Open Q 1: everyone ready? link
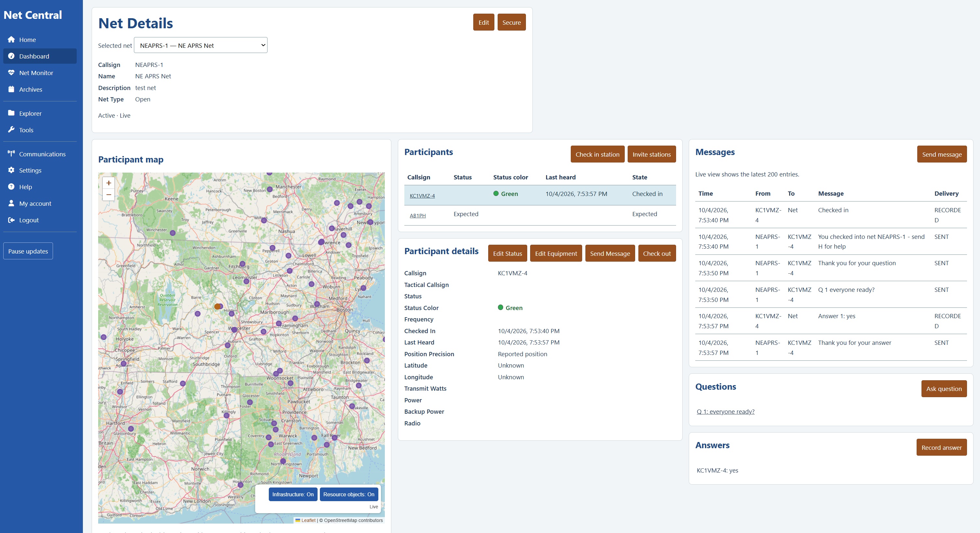Screen dimensions: 980x533 725,412
